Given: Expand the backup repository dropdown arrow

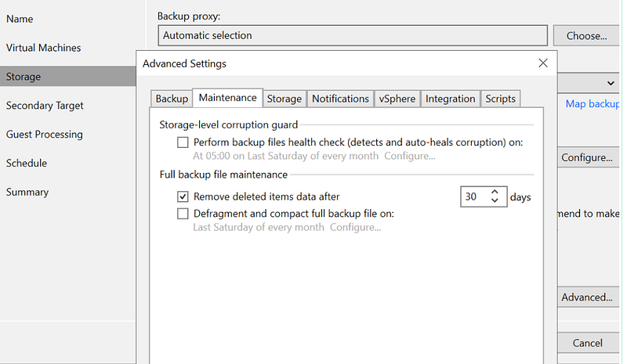Looking at the screenshot, I should pyautogui.click(x=610, y=83).
